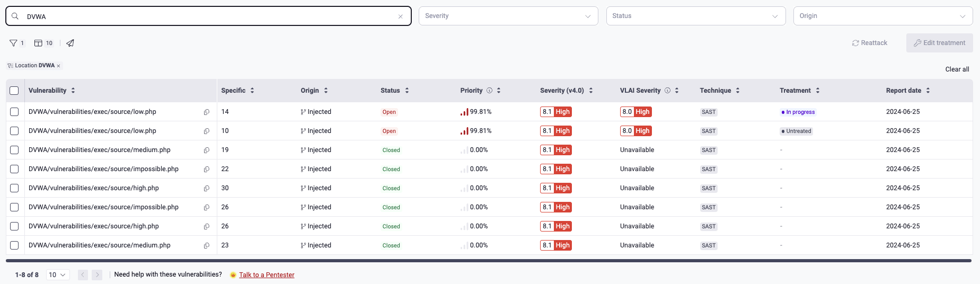980x284 pixels.
Task: Check the low.php row with Specific 10
Action: pos(14,131)
